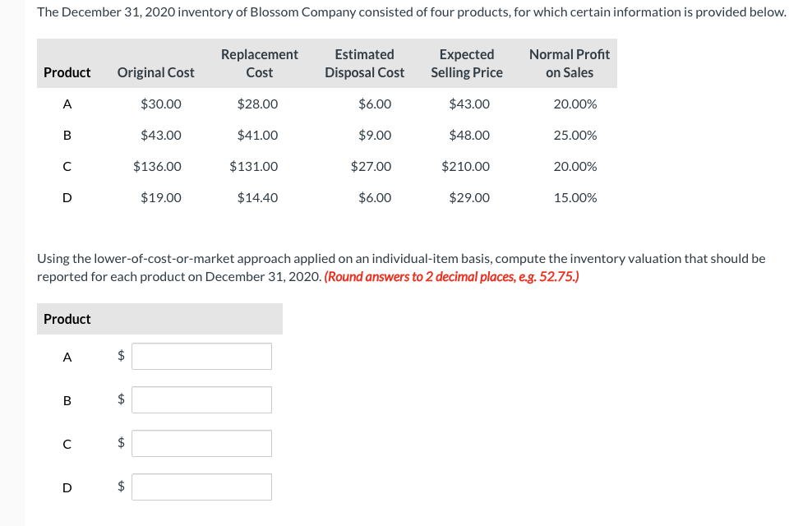The image size is (812, 526).
Task: Select the row label A in the table
Action: point(67,104)
